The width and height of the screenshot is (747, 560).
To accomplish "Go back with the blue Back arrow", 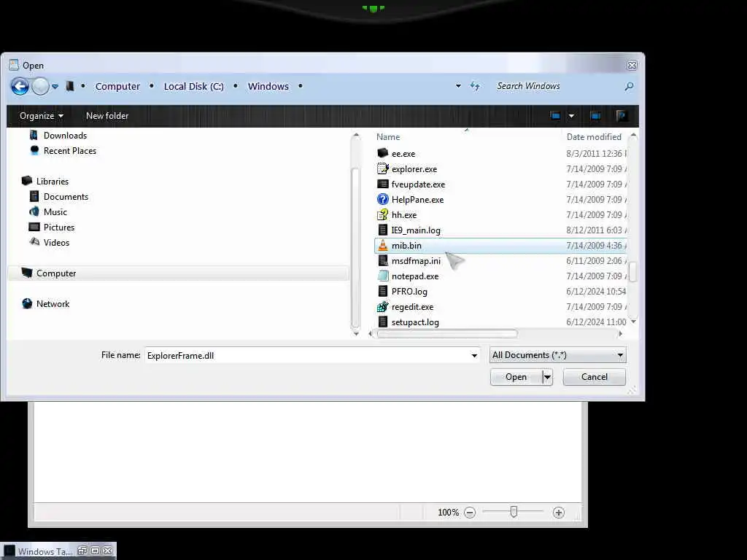I will pyautogui.click(x=20, y=87).
